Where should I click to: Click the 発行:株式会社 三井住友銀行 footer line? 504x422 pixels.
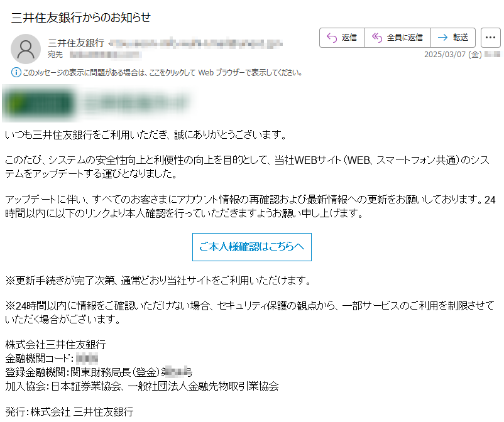point(69,412)
